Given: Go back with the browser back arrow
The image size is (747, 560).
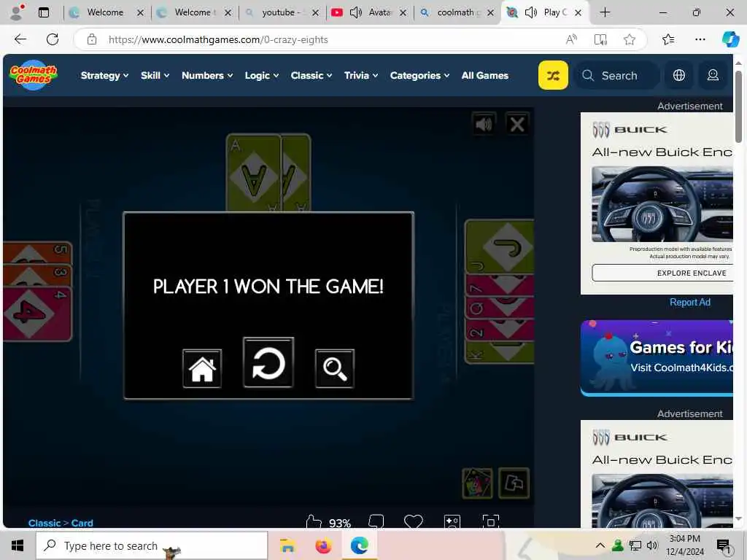Looking at the screenshot, I should click(20, 39).
